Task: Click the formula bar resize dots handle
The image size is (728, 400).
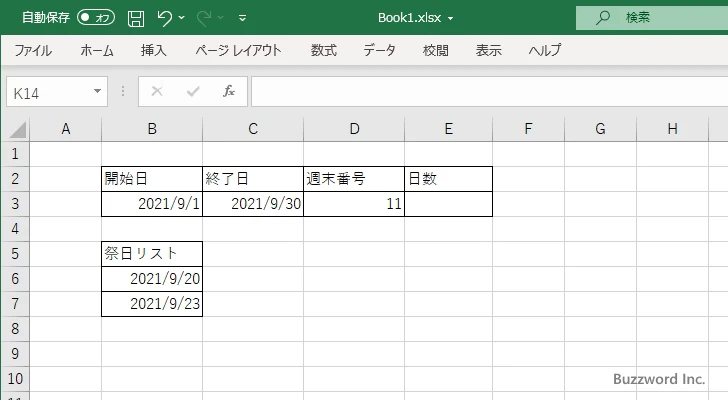Action: coord(123,91)
